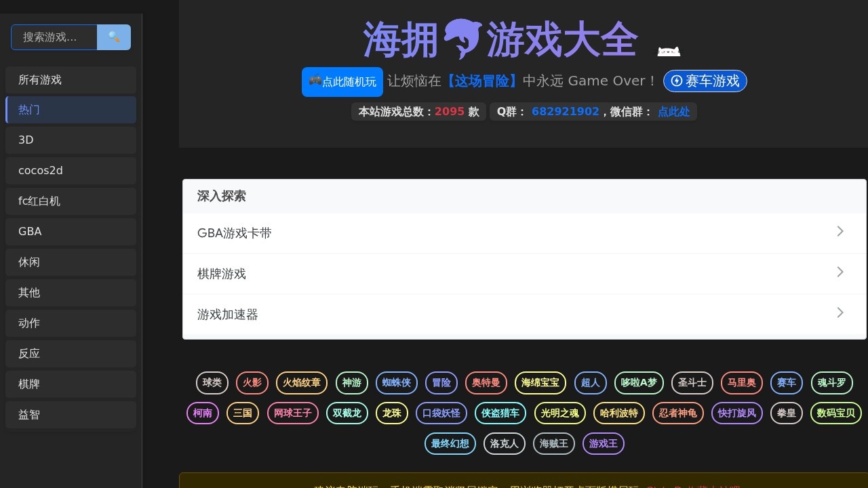Click the 点此随机玩 button

pyautogui.click(x=342, y=81)
